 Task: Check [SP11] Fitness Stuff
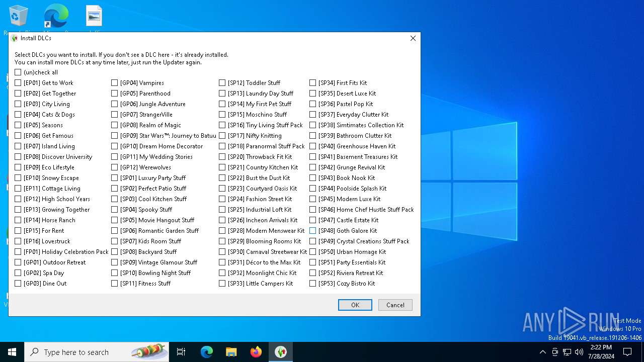point(115,284)
